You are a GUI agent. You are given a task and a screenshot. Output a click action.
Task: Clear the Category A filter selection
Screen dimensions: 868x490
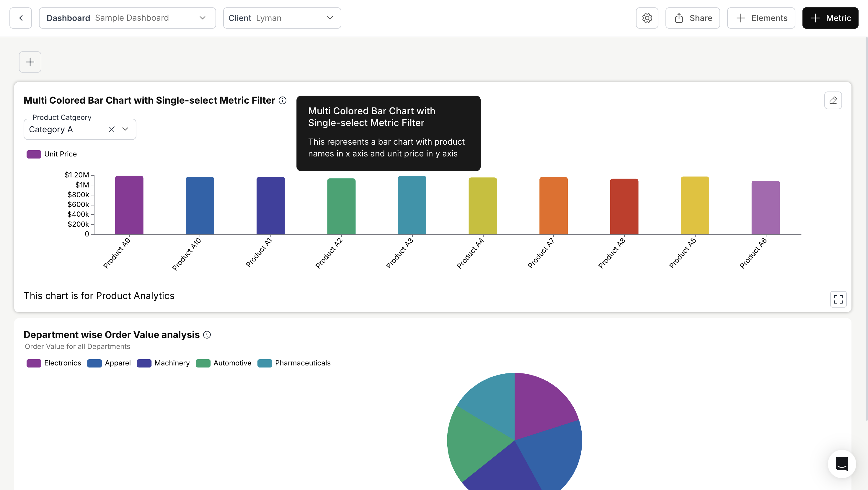[x=112, y=129]
